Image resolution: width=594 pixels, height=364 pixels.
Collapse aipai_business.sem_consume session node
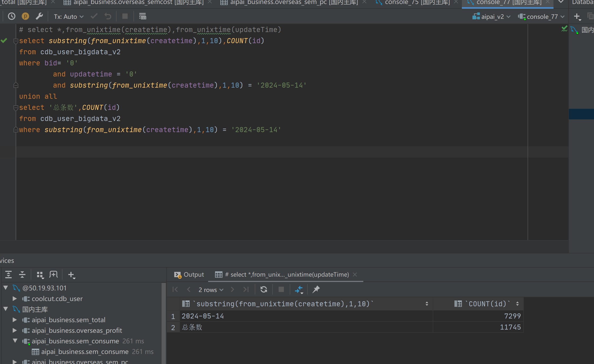coord(15,341)
